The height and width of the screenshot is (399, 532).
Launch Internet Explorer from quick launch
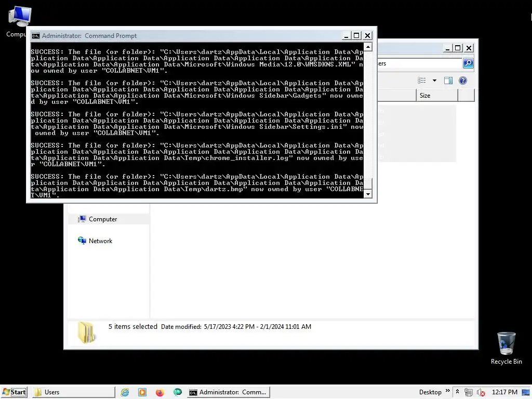125,392
